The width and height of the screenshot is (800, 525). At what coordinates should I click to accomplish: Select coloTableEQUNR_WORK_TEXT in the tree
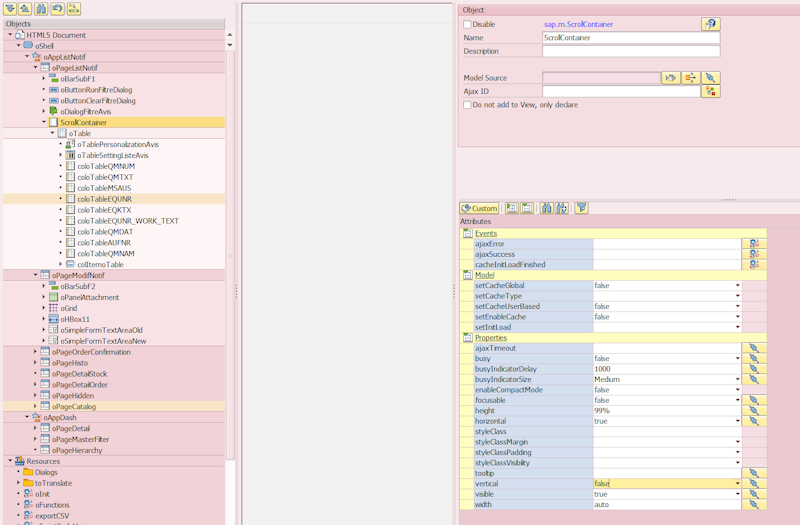tap(128, 220)
